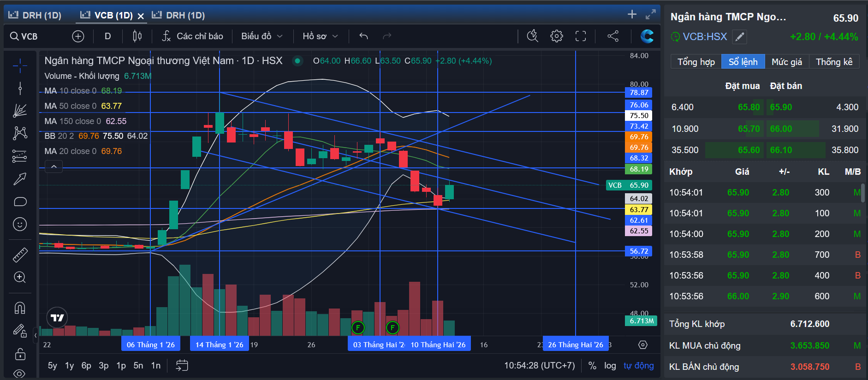868x380 pixels.
Task: Select the geometric shapes tool
Action: coord(20,202)
